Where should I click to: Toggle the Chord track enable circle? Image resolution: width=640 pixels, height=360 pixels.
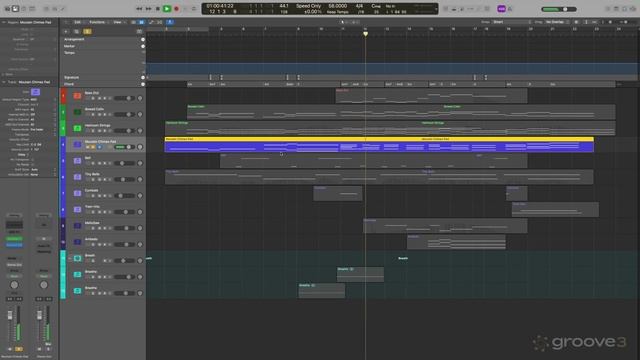click(x=143, y=84)
